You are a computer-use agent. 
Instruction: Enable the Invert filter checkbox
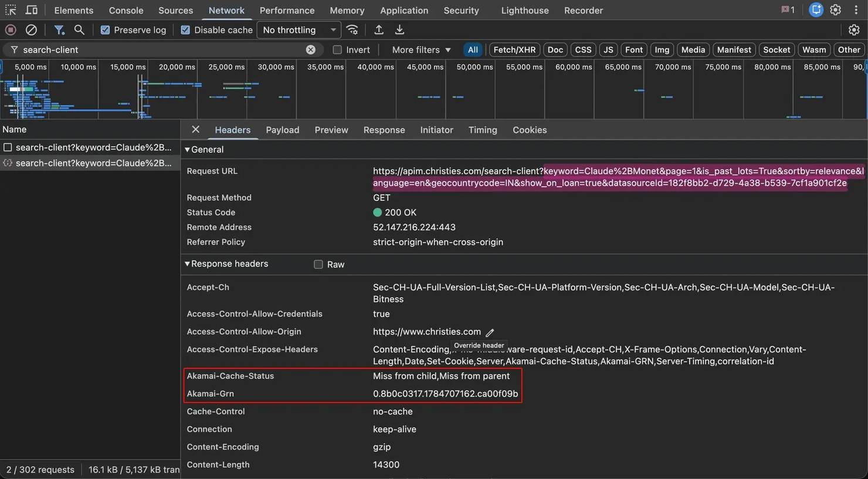pos(337,50)
